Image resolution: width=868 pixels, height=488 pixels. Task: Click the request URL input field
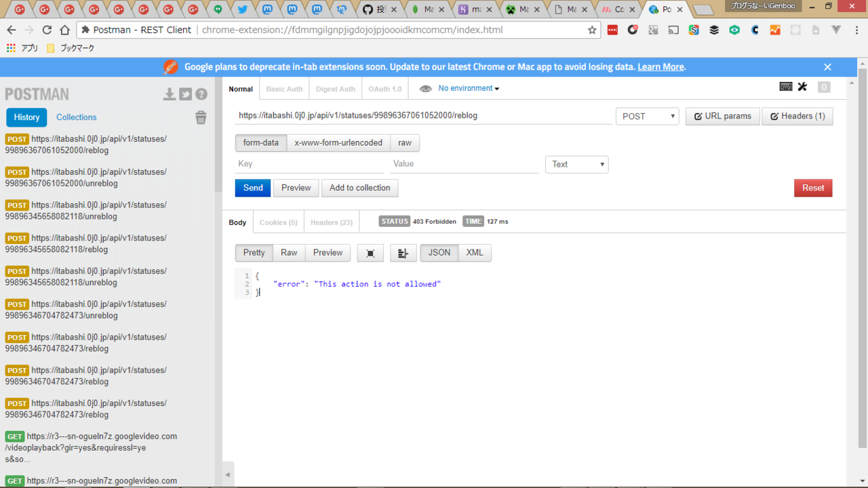click(424, 116)
